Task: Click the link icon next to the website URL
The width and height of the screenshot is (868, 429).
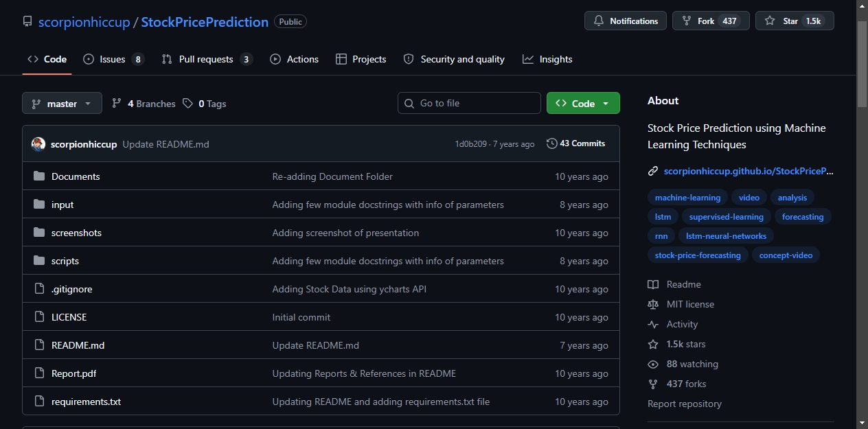Action: click(653, 171)
